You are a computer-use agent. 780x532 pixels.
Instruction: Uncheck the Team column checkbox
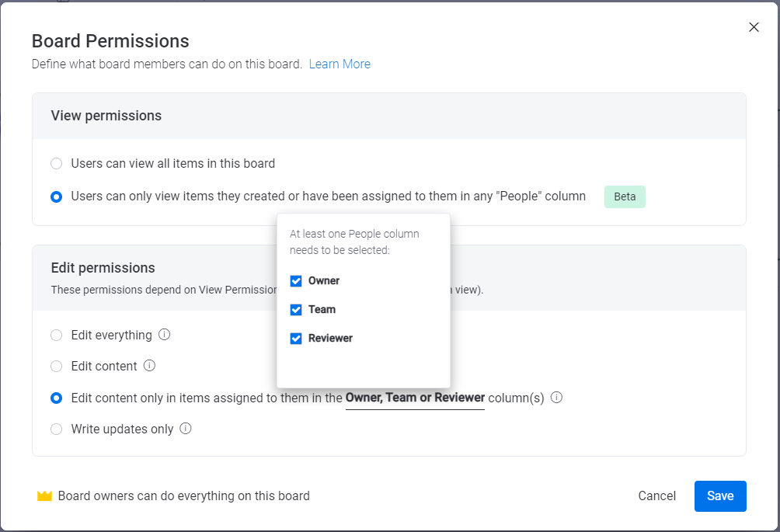(296, 310)
